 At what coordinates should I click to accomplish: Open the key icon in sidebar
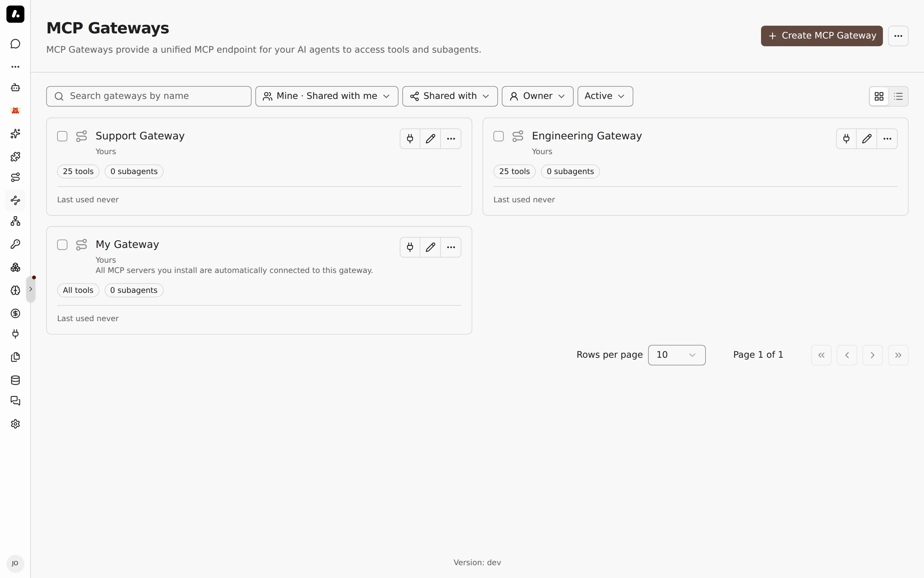15,244
